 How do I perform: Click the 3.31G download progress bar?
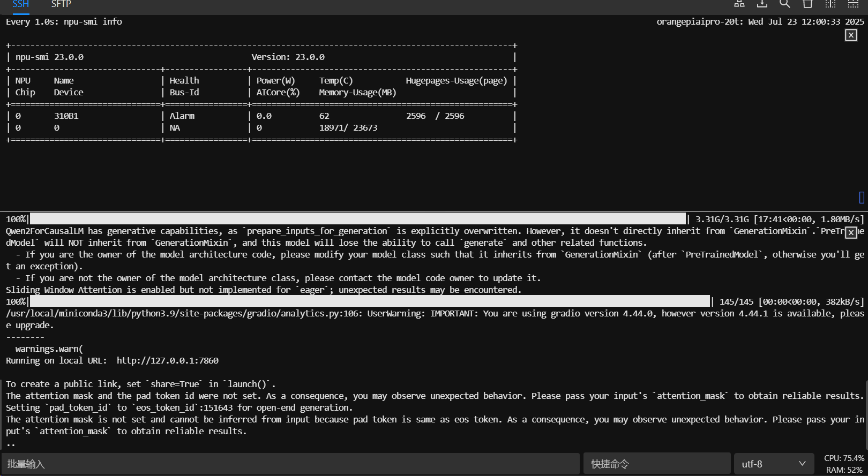[x=358, y=219]
